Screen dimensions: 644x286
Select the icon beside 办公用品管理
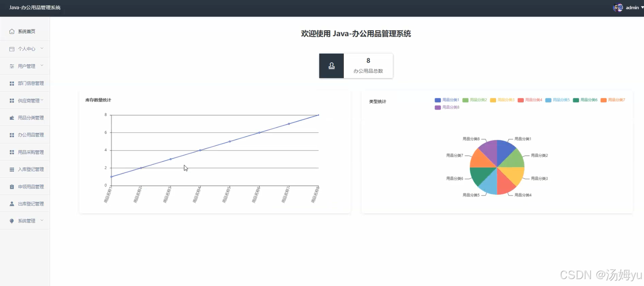pyautogui.click(x=13, y=135)
